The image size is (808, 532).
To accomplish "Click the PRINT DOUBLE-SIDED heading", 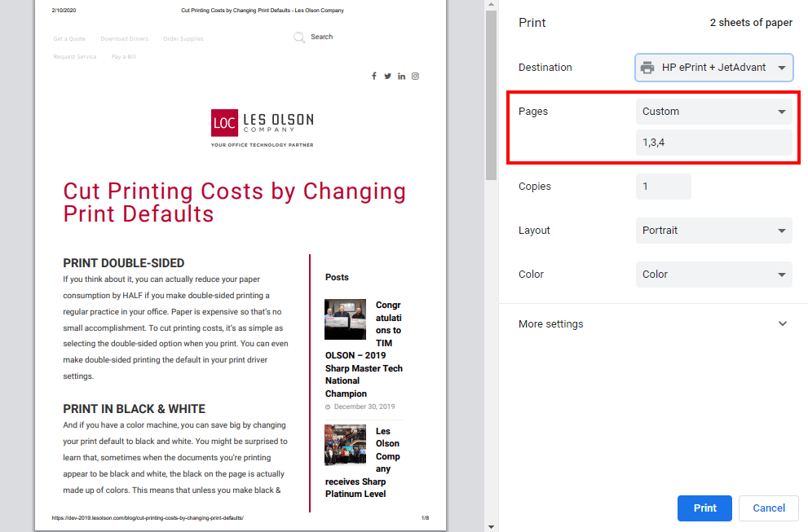I will (124, 263).
